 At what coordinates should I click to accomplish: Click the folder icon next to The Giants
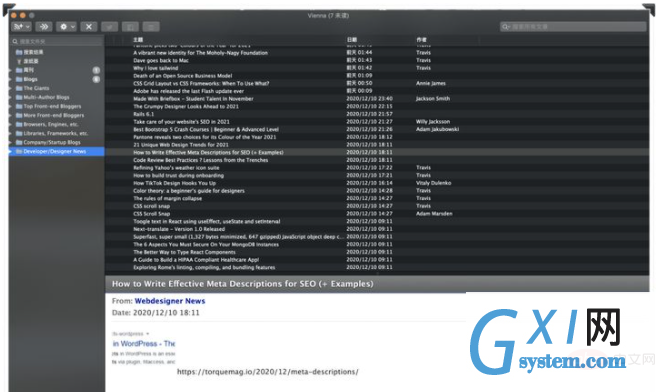coord(19,88)
